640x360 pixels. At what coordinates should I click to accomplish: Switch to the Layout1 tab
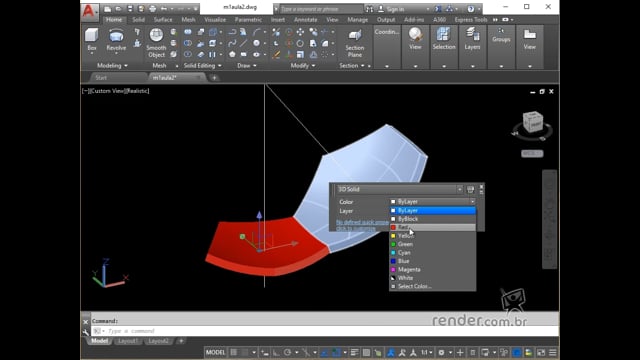128,341
